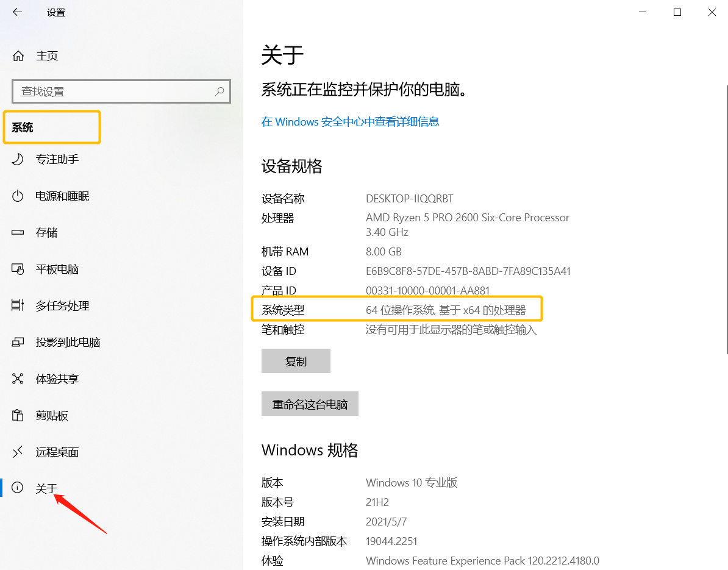Select the 没有可用于此显示器 pen and touch value
Viewport: 728px width, 570px height.
click(451, 330)
